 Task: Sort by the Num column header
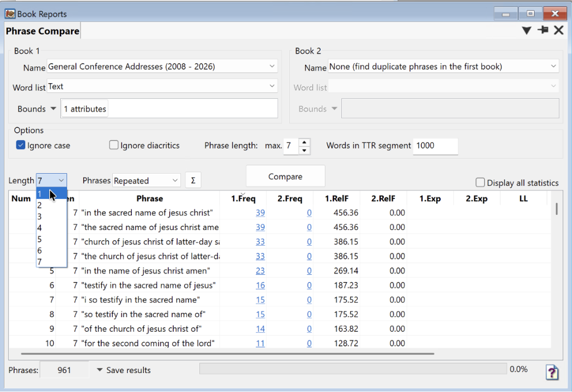(21, 198)
